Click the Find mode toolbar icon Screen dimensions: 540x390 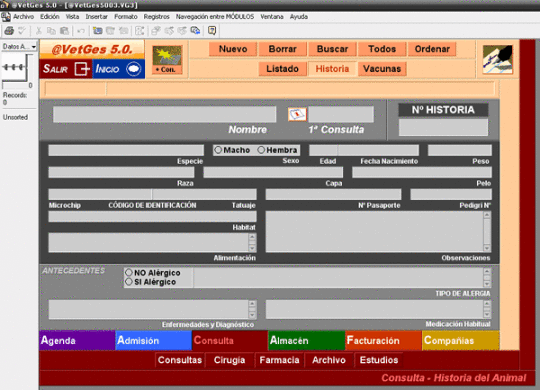pyautogui.click(x=139, y=31)
